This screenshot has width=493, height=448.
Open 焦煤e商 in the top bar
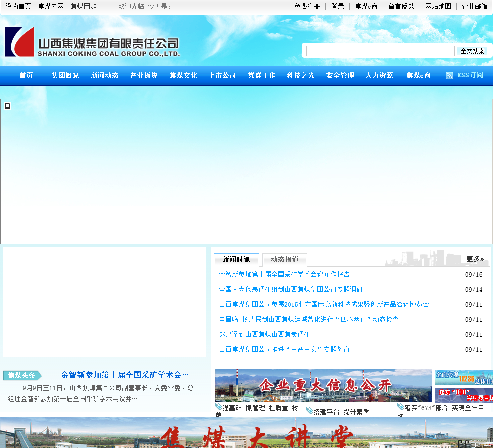(x=366, y=6)
